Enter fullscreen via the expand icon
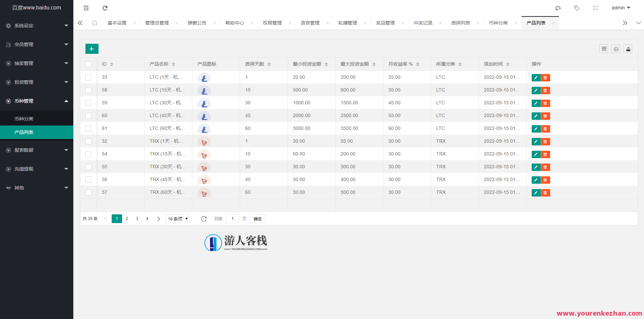644x319 pixels. tap(596, 8)
